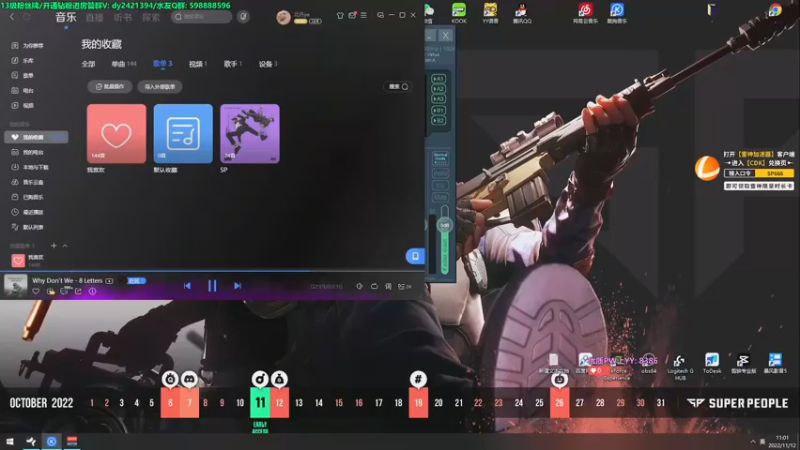Like the current song with heart icon
Screen dimensions: 800x450
[36, 291]
